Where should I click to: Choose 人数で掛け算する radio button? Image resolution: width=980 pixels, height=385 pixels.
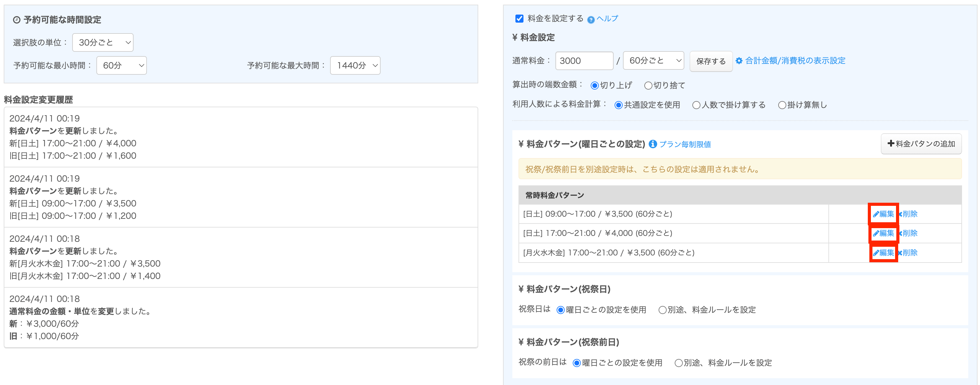click(x=696, y=105)
